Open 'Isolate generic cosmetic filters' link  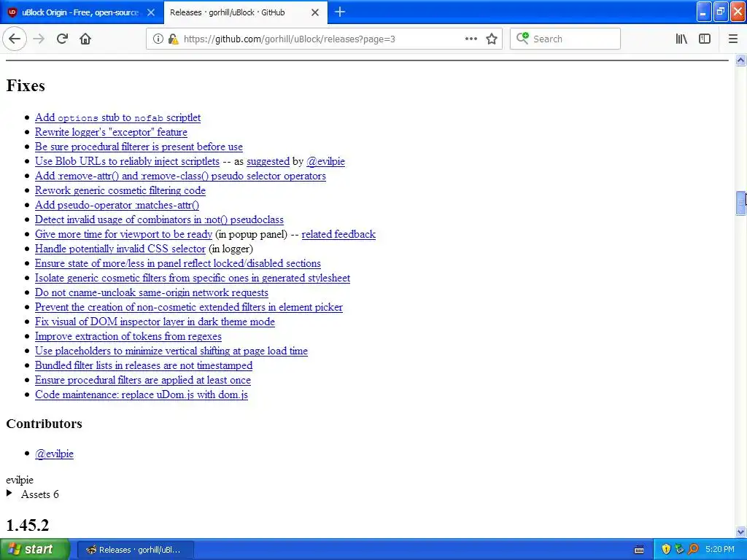(x=193, y=278)
